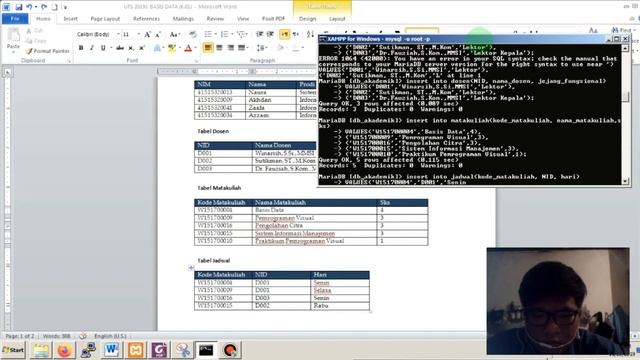Toggle Underline formatting
This screenshot has width=640, height=360.
tap(103, 48)
